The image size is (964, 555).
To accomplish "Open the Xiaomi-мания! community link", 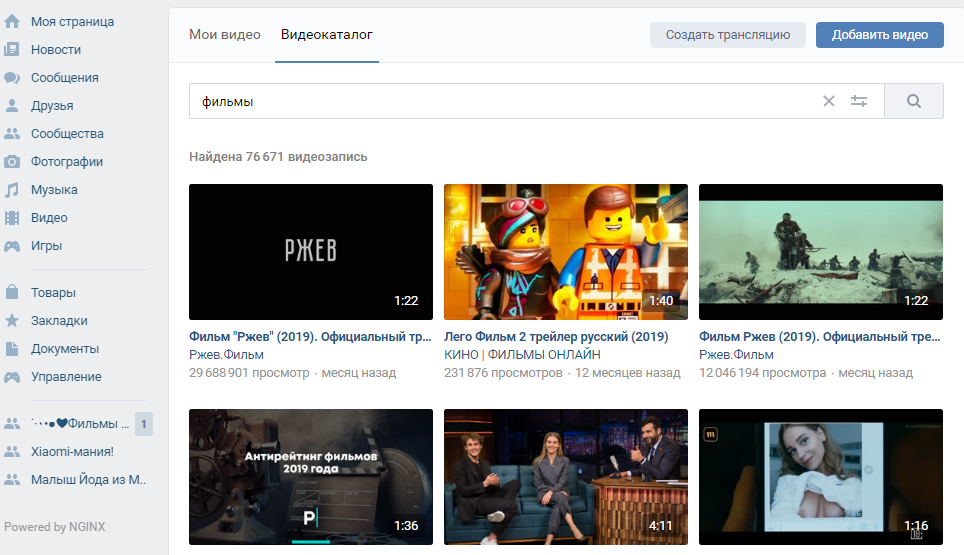I will click(x=72, y=451).
